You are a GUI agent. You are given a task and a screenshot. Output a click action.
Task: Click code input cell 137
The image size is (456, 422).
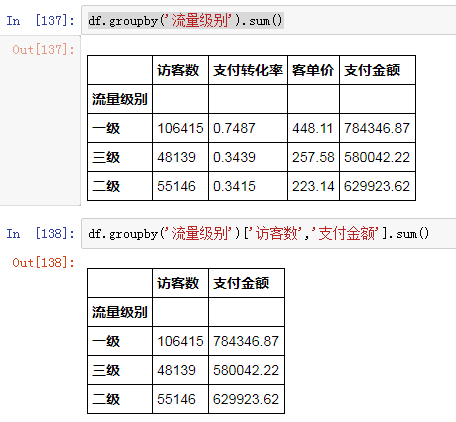pyautogui.click(x=269, y=20)
